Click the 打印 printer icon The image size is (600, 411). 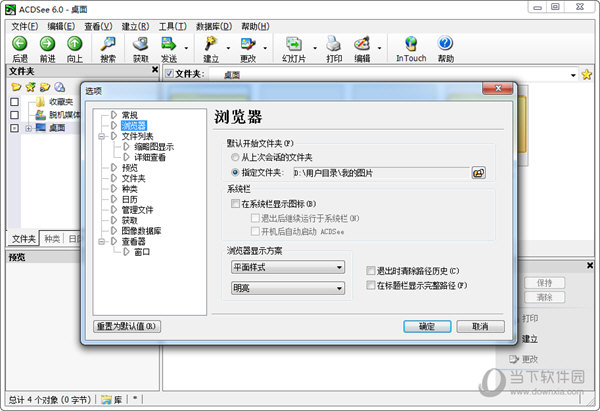point(334,44)
